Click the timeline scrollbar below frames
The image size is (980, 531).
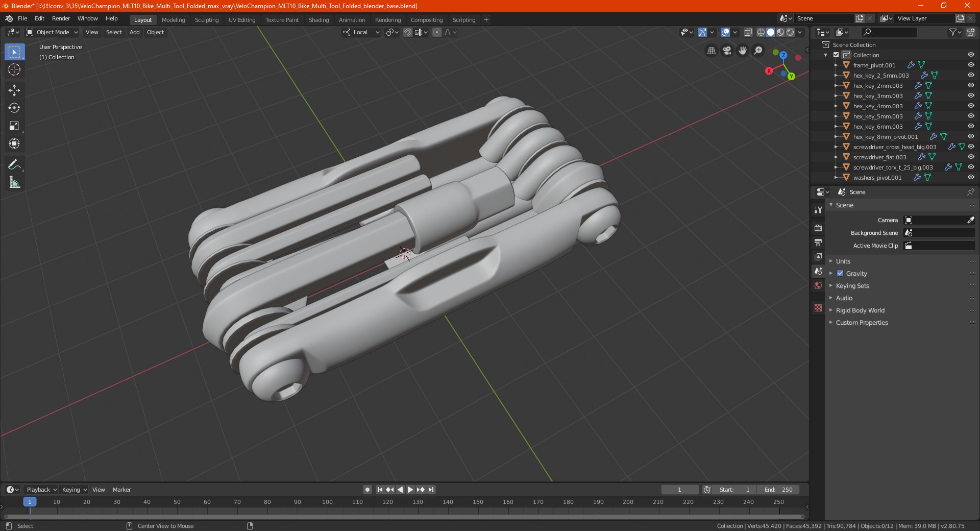404,517
